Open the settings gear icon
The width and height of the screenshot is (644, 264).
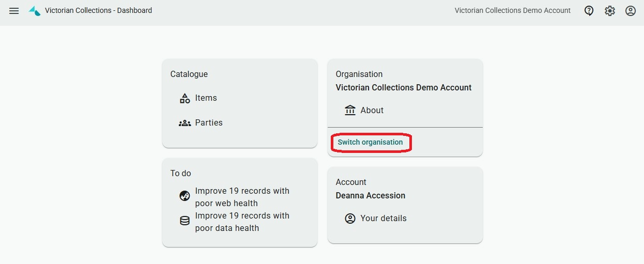pos(610,10)
